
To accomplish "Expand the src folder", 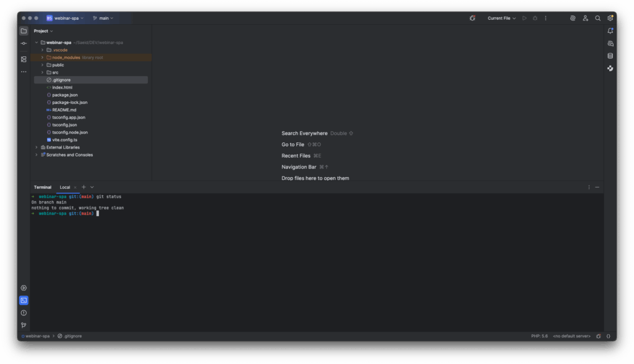I will pos(42,72).
